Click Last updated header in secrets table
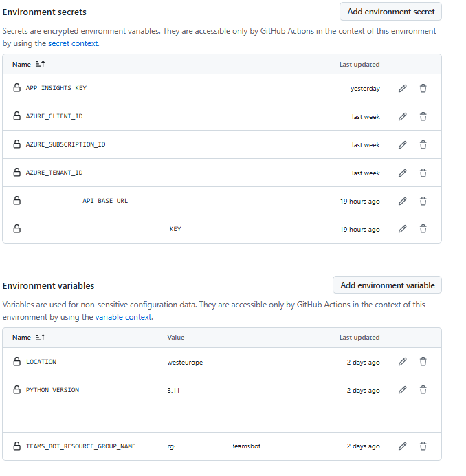The image size is (466, 476). [359, 65]
